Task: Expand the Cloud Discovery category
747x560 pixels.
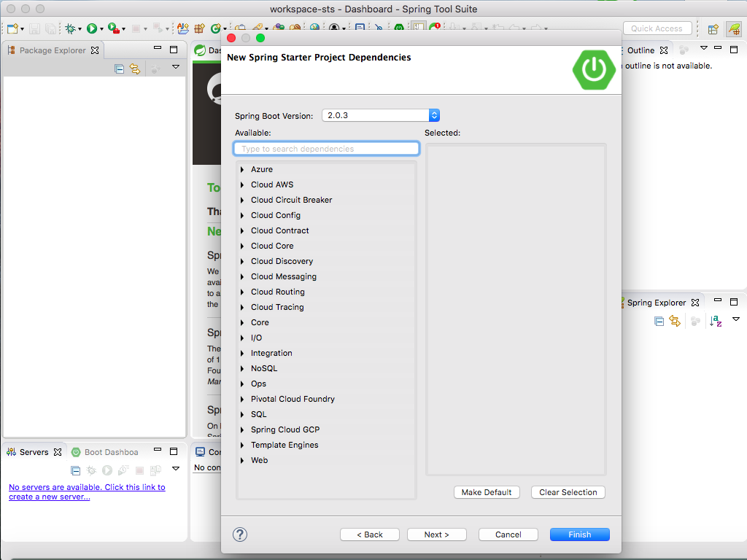Action: 242,262
